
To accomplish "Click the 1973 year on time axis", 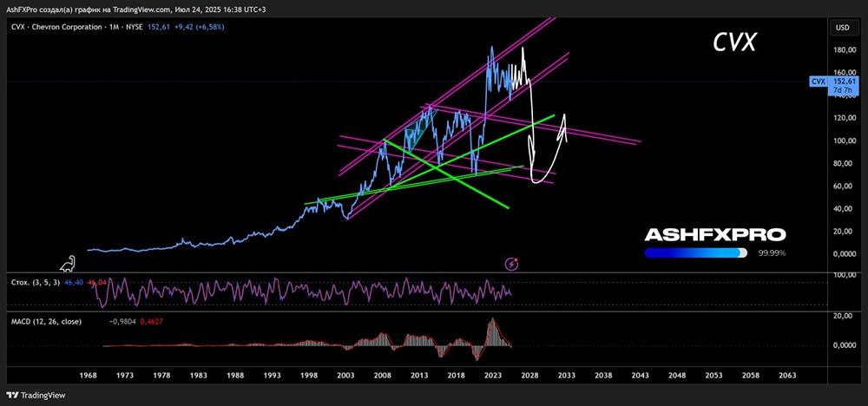I will coord(125,375).
